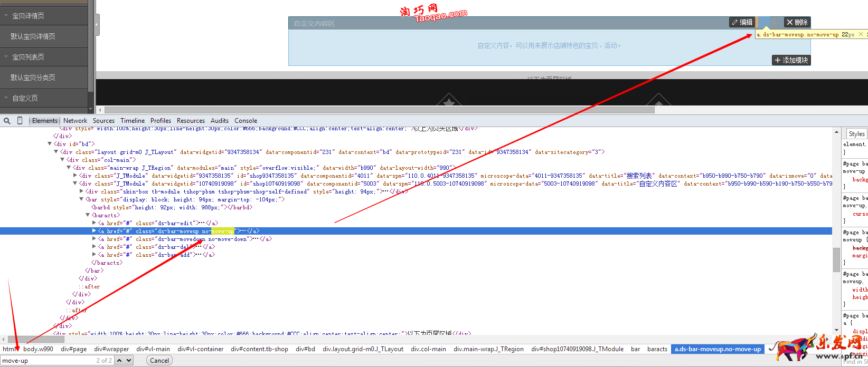Click the Cancel search button

tap(159, 361)
